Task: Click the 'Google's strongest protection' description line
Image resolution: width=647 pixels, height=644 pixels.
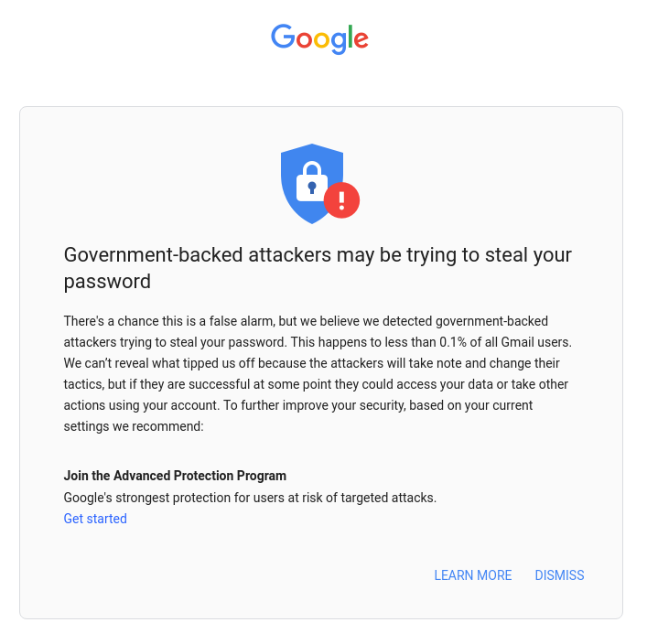Action: click(x=250, y=498)
